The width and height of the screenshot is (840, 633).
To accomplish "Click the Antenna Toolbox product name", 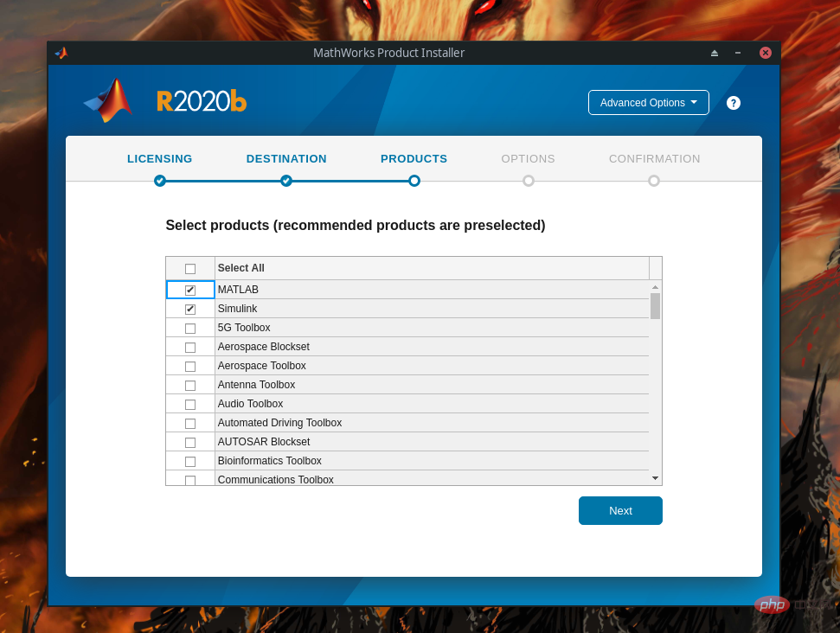I will point(256,385).
